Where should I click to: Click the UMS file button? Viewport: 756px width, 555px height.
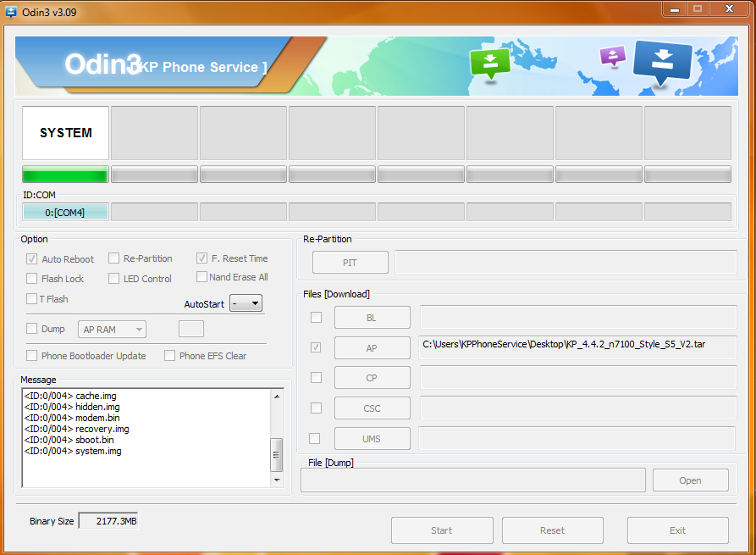coord(372,439)
